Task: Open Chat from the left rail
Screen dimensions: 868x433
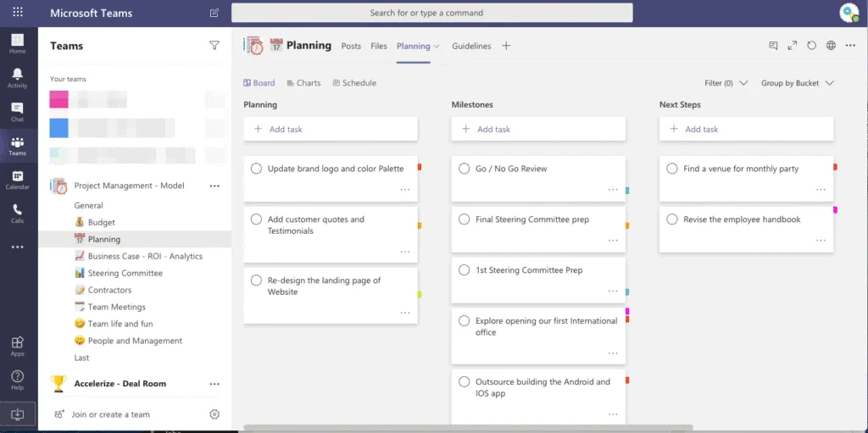Action: tap(17, 112)
